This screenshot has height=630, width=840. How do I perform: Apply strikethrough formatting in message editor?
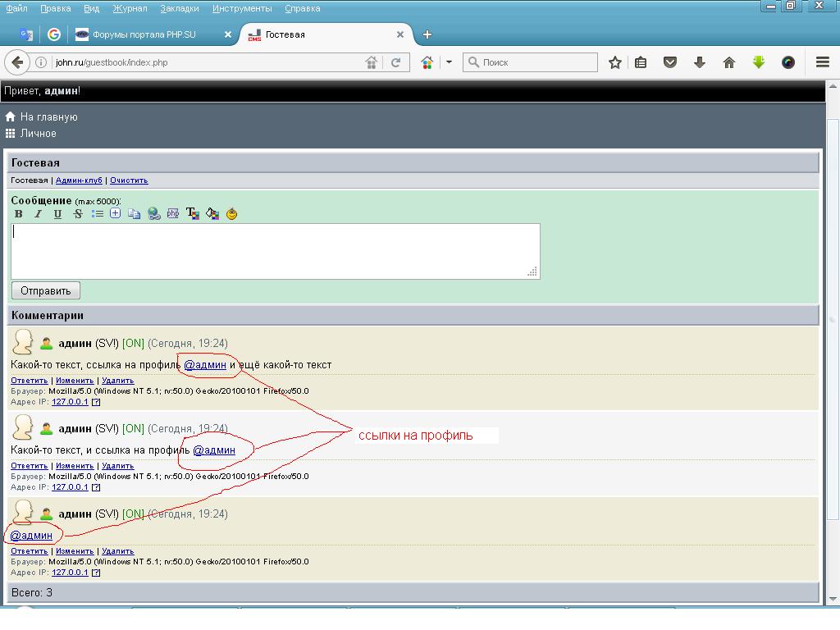coord(78,214)
